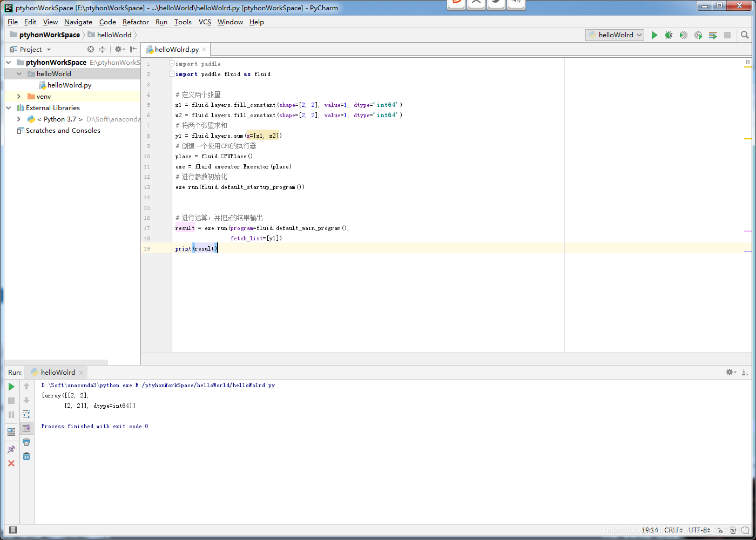Click the Concurrency diagram run icon
This screenshot has height=540, width=756.
713,35
